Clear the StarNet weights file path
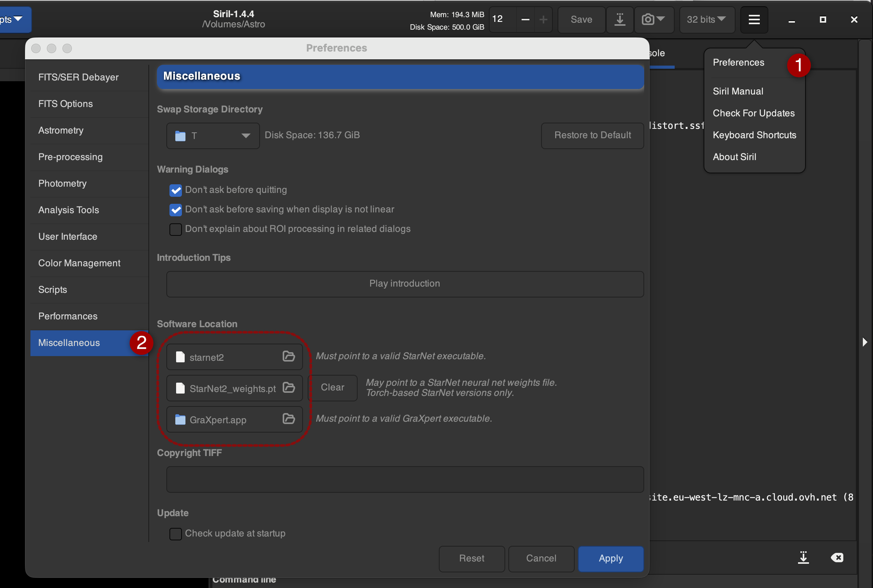 (332, 388)
